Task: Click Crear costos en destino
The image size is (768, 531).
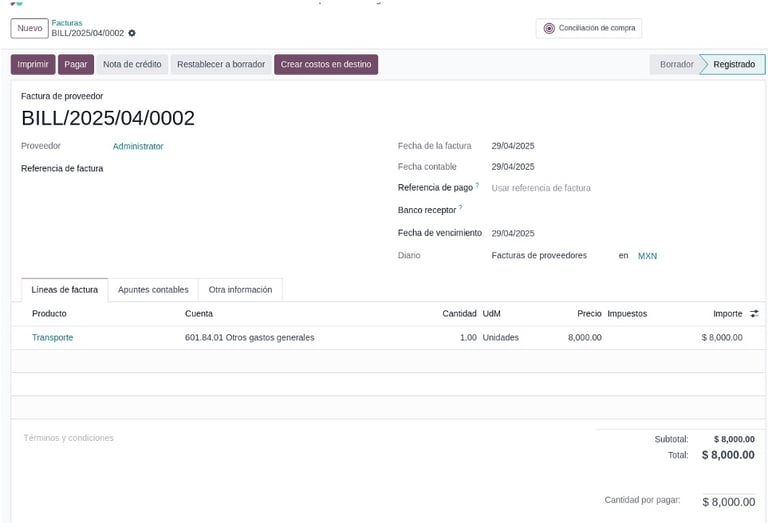Action: tap(326, 65)
